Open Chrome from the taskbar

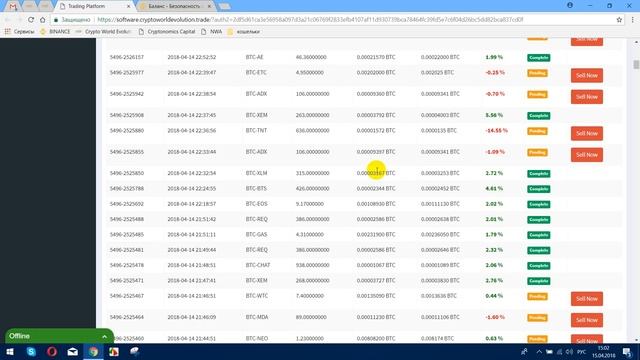click(x=93, y=351)
